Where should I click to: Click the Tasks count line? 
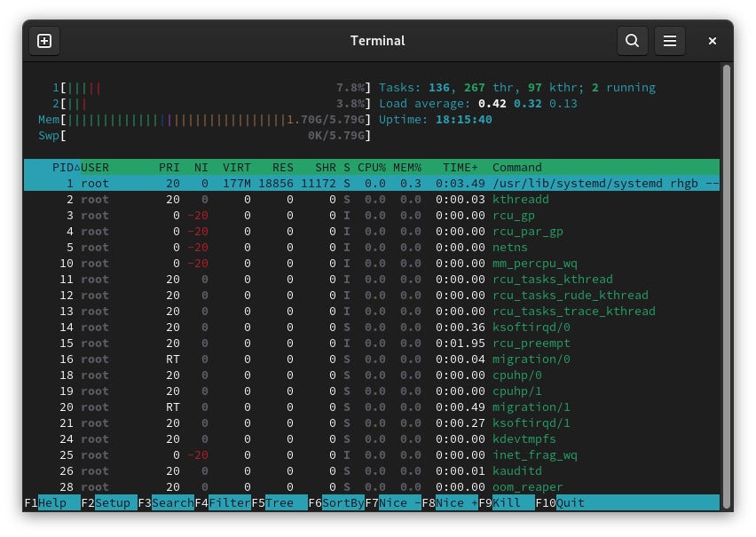coord(517,88)
